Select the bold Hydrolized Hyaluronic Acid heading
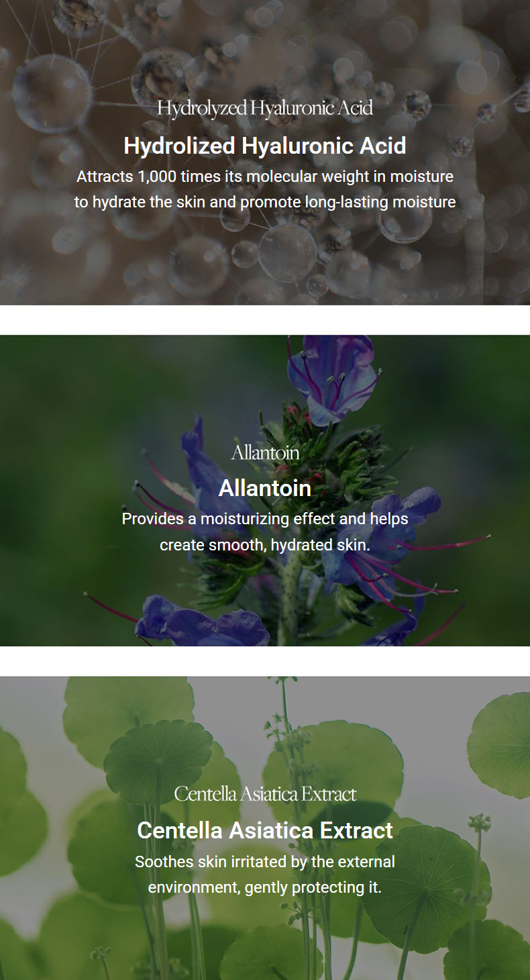The image size is (530, 980). coord(265,146)
